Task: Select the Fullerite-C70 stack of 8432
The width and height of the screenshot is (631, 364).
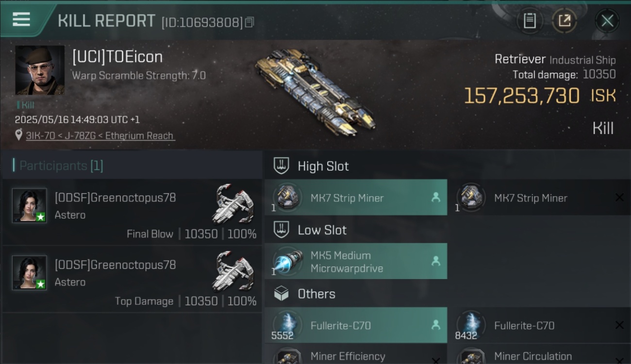Action: click(x=540, y=326)
